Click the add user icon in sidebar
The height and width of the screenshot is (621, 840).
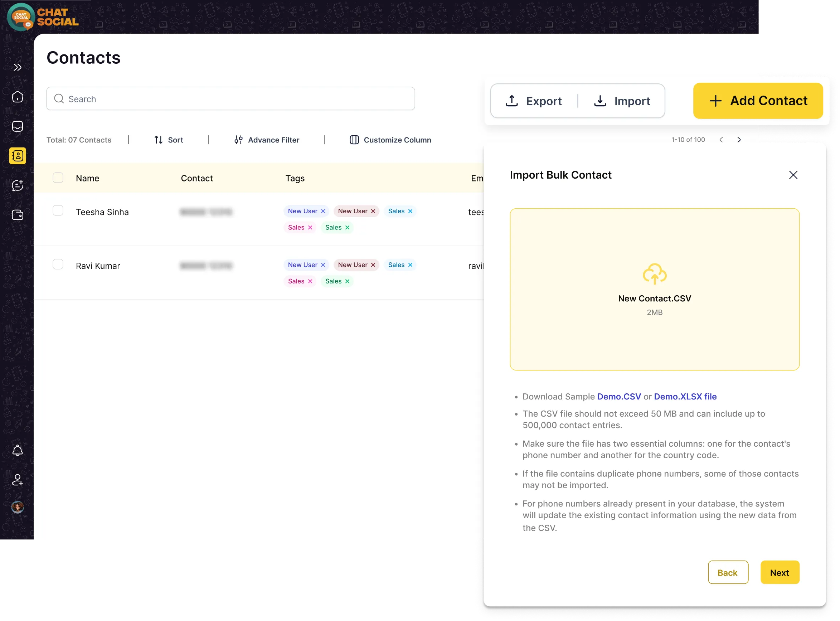17,480
